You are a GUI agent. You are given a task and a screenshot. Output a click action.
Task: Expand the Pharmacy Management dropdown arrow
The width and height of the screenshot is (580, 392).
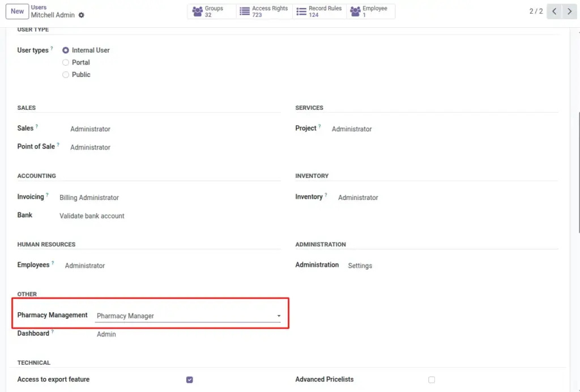(279, 316)
